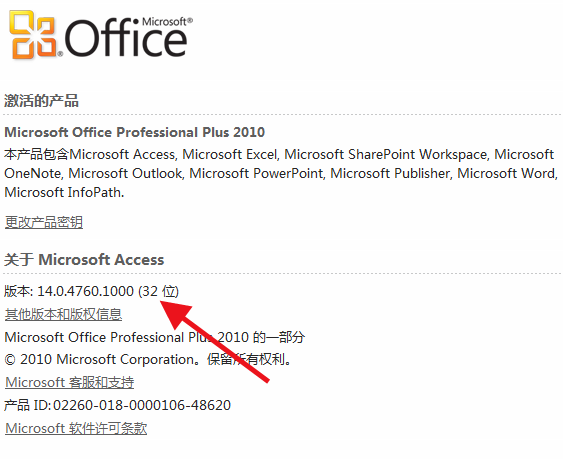Click the Office wordmark text
Image resolution: width=563 pixels, height=459 pixels.
pyautogui.click(x=126, y=38)
